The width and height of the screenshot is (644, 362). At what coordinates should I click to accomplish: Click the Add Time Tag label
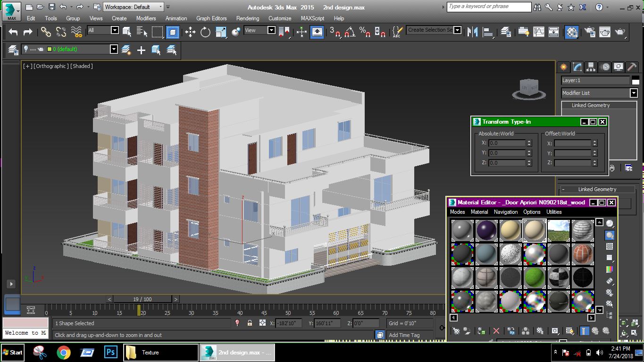tap(404, 335)
